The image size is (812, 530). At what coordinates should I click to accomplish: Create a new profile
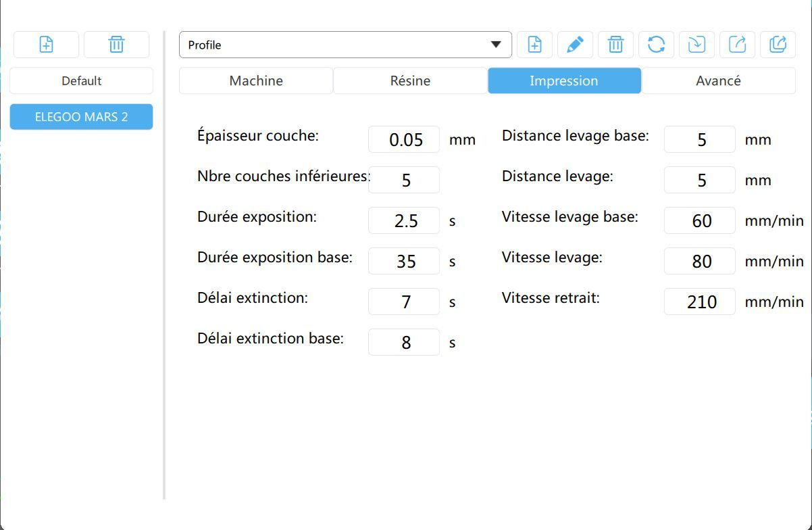tap(534, 45)
